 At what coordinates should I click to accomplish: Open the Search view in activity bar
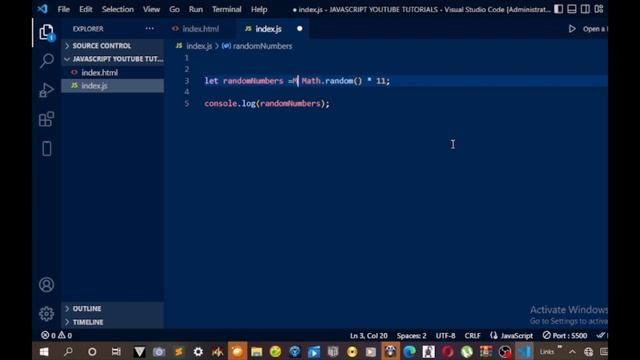[47, 61]
